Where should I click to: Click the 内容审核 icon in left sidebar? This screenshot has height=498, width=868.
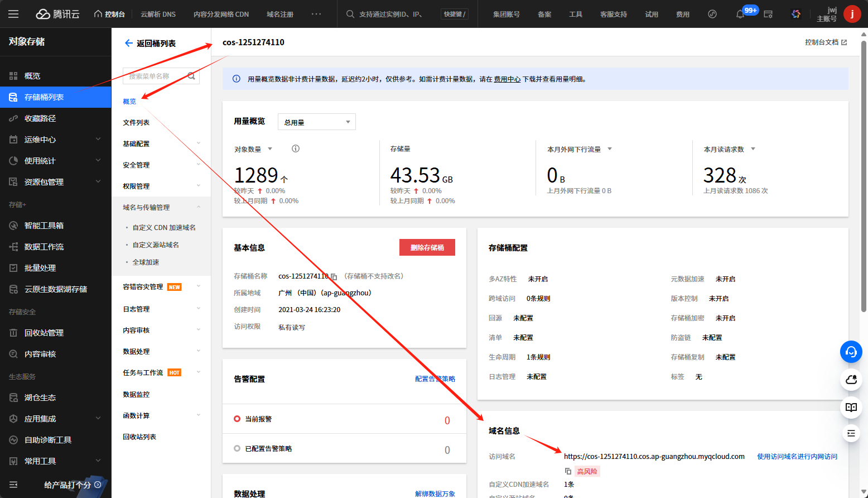point(13,354)
